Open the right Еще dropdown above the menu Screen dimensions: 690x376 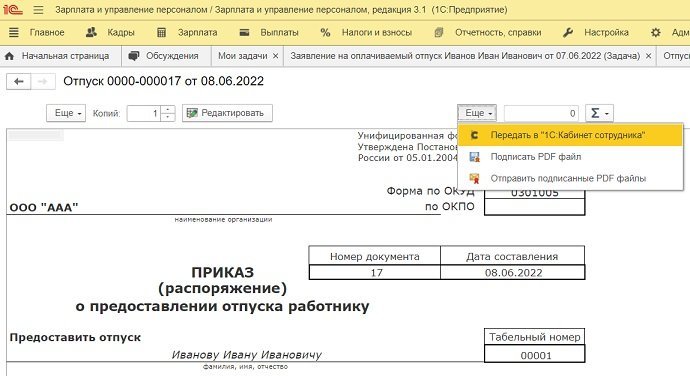[x=477, y=113]
